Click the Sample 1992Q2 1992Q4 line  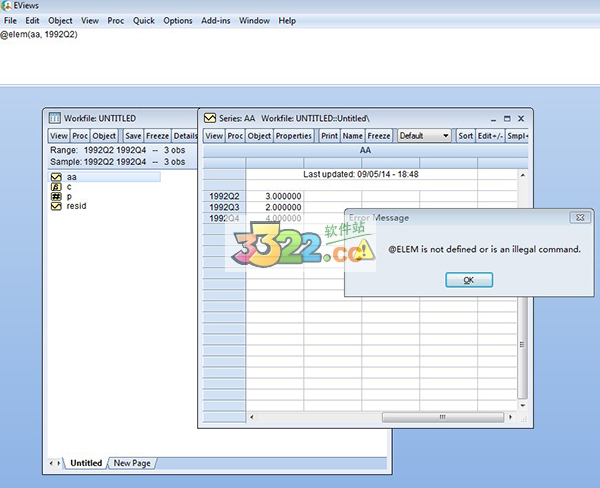tap(117, 162)
